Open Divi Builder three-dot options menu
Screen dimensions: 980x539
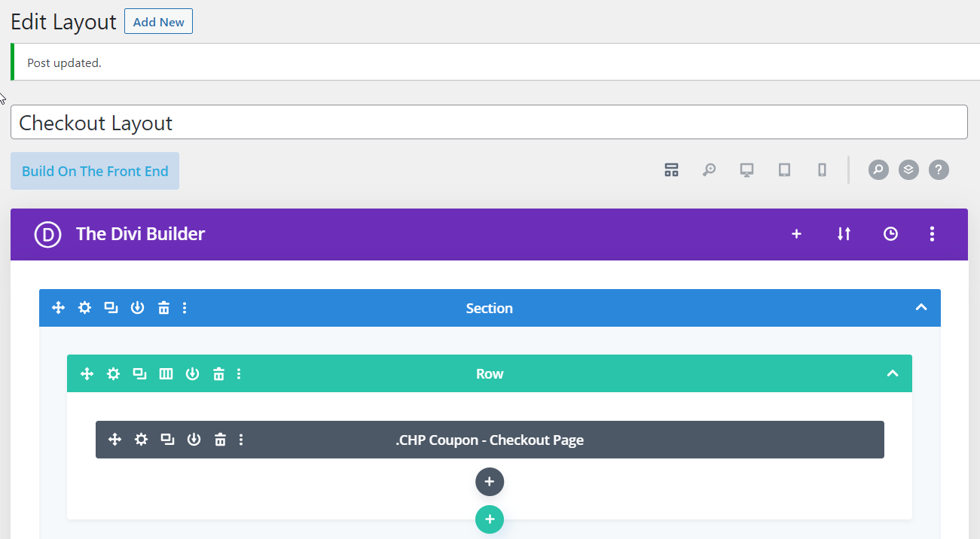pos(932,234)
